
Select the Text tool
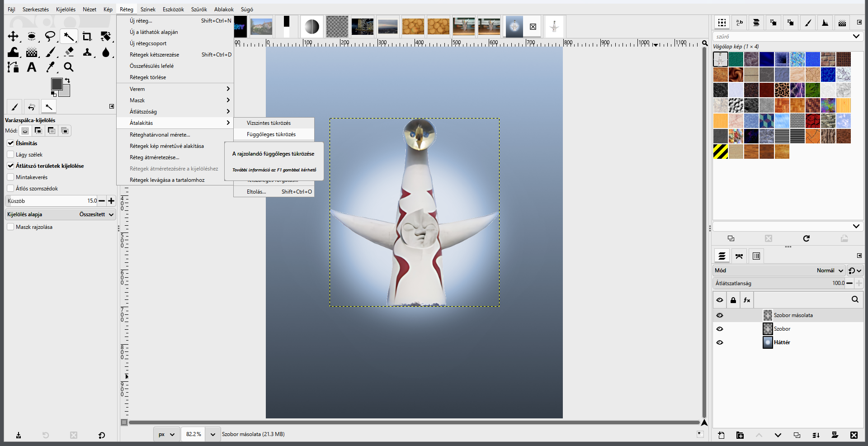coord(32,67)
